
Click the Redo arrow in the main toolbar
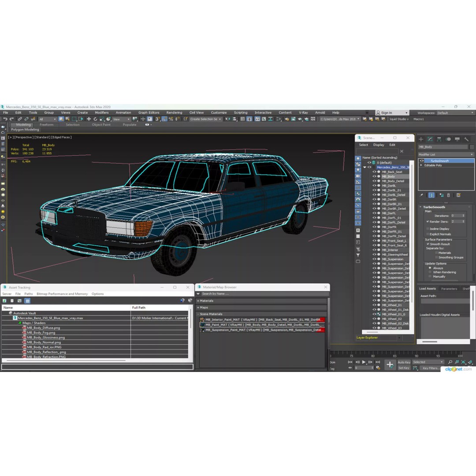[11, 119]
